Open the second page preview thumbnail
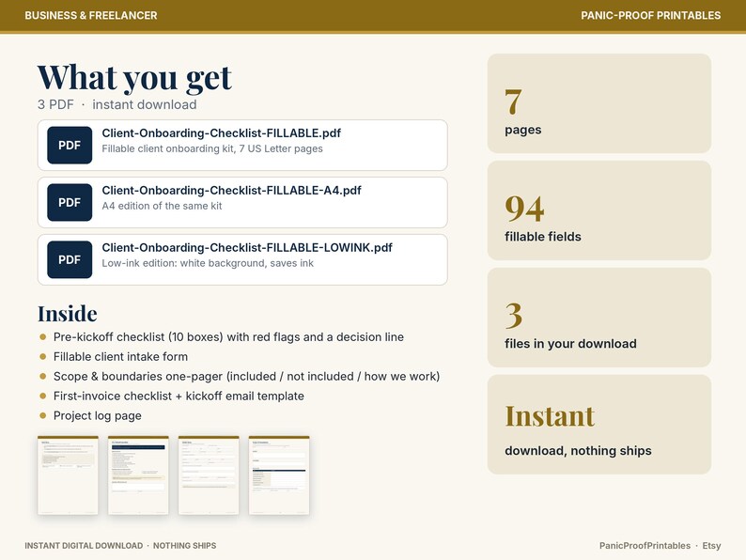The image size is (746, 560). pyautogui.click(x=138, y=475)
